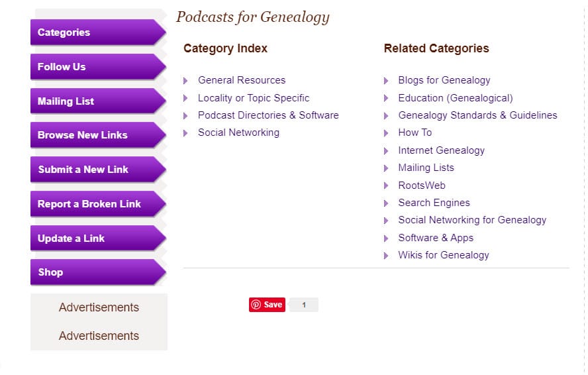Click arrow bullet beside Wikis for Genealogy
The width and height of the screenshot is (588, 375).
point(386,256)
